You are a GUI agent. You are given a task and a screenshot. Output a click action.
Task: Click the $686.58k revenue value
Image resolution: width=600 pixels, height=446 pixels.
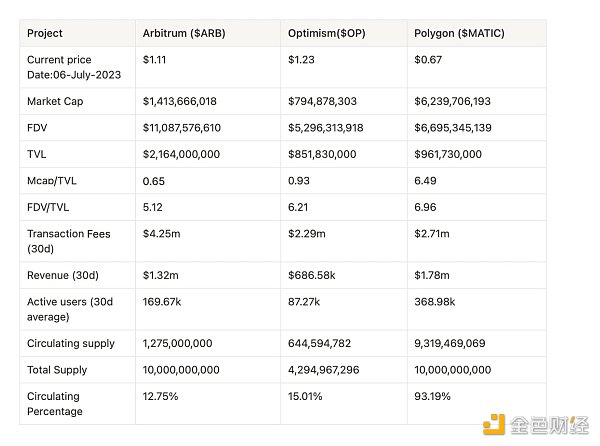312,275
